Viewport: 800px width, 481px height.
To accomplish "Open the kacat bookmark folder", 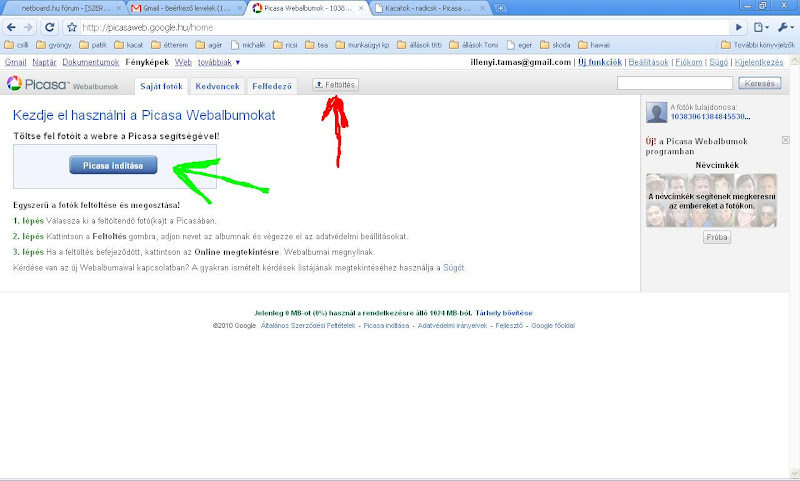I will pos(129,45).
